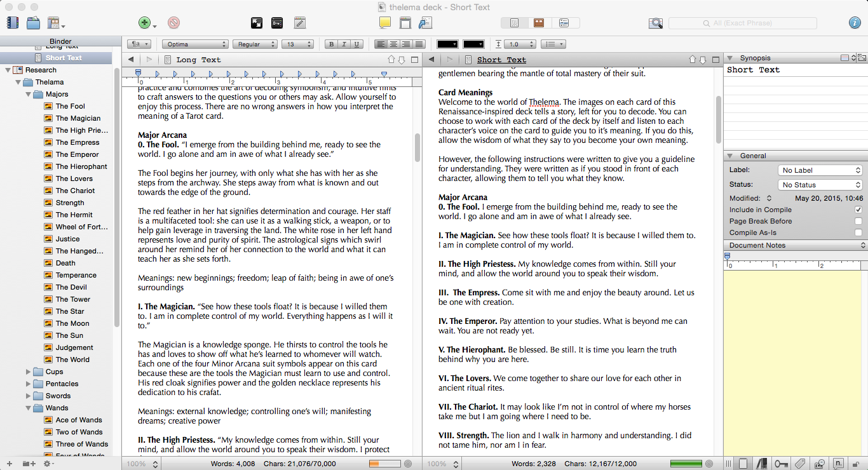868x470 pixels.
Task: Switch to Document text view mode
Action: point(515,23)
